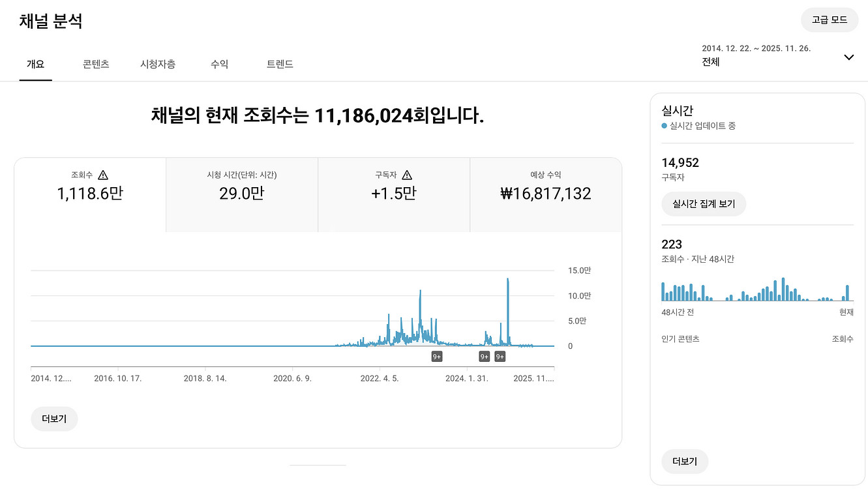
Task: Open the rightmost 9+ video marker
Action: 500,357
